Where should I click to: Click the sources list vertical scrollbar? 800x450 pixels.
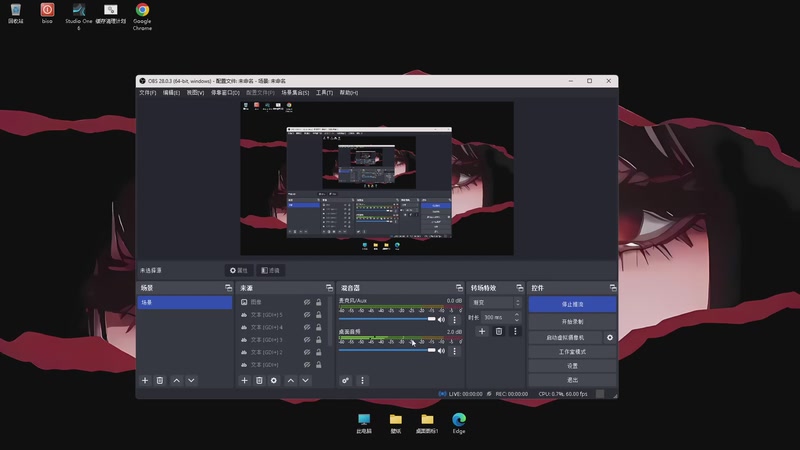[330, 321]
